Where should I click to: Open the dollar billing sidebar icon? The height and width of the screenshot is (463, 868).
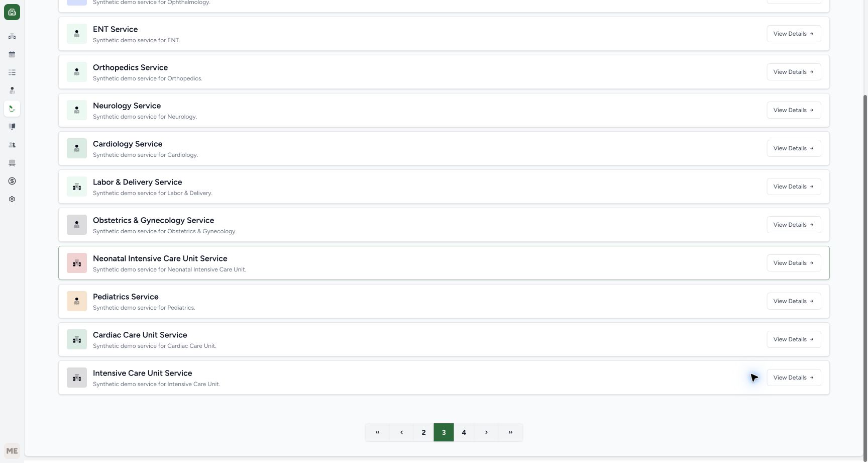pos(12,181)
